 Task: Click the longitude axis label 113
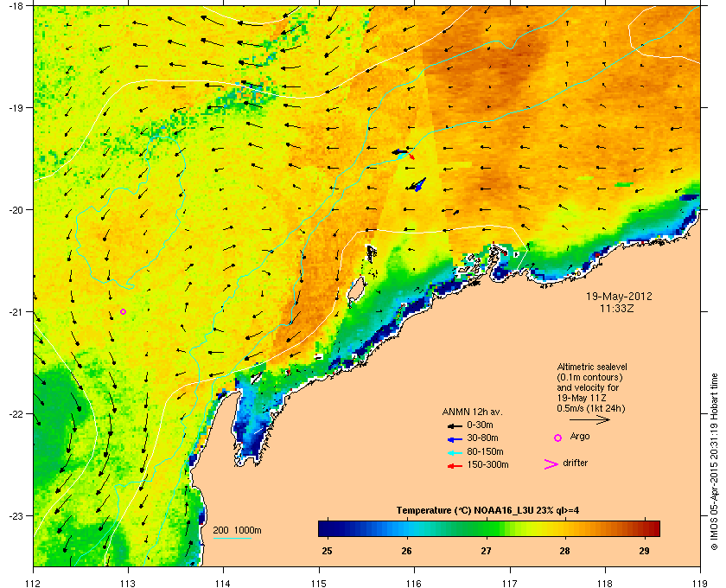[128, 583]
